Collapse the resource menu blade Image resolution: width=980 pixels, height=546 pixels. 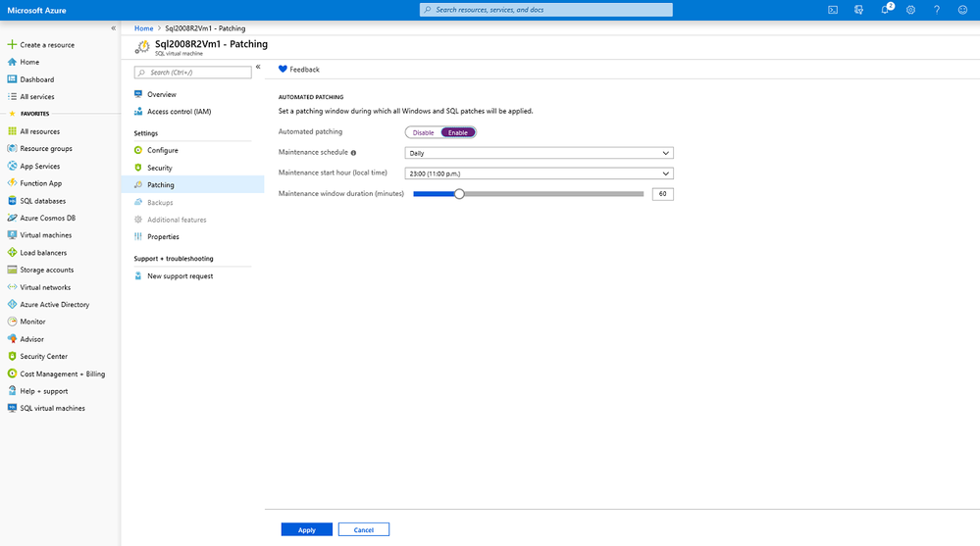tap(257, 67)
